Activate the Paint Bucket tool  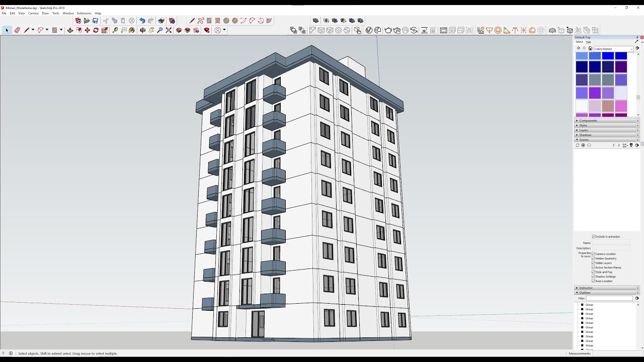pos(132,30)
